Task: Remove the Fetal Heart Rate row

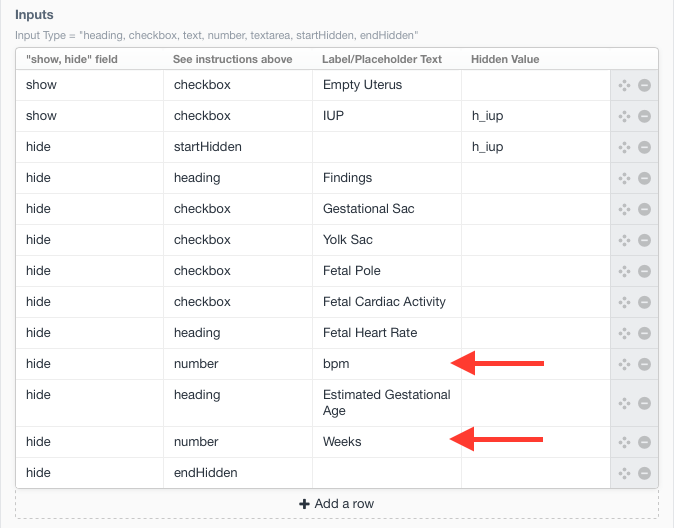Action: coord(644,333)
